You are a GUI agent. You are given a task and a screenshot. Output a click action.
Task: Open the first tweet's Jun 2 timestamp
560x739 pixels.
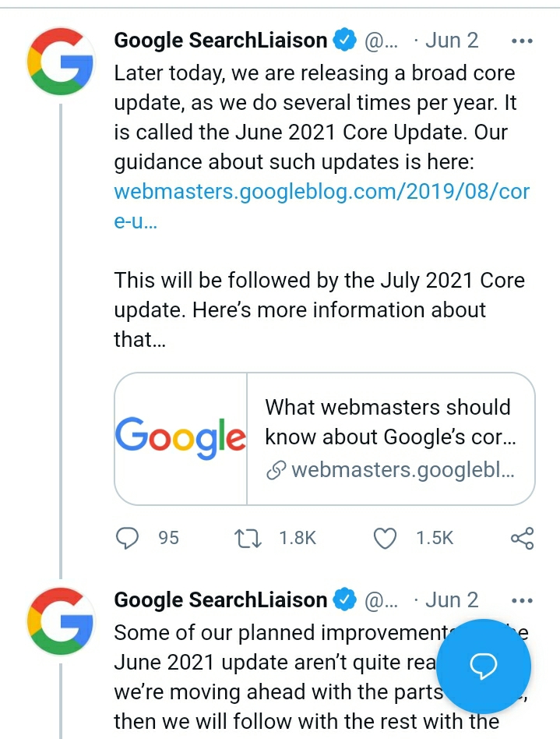452,40
